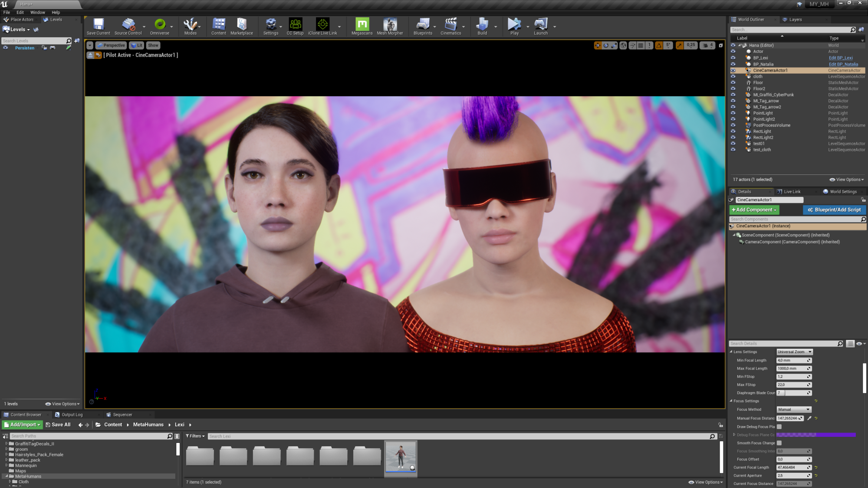Viewport: 868px width, 488px height.
Task: Click the Add/Import button
Action: pos(23,425)
